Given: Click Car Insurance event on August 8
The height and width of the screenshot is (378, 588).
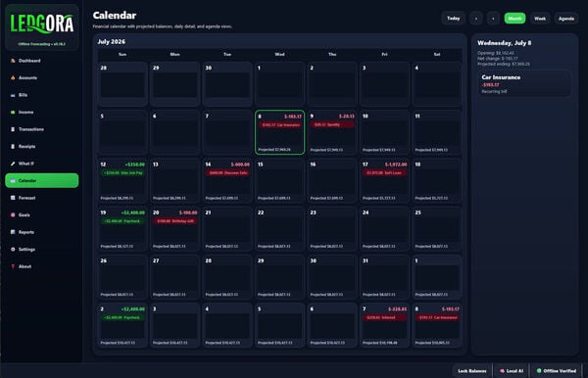Looking at the screenshot, I should 437,317.
